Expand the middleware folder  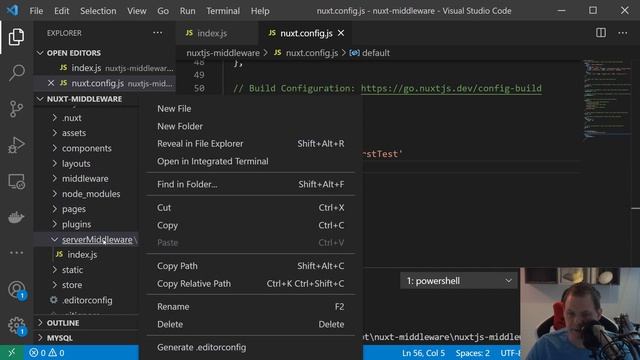(85, 178)
